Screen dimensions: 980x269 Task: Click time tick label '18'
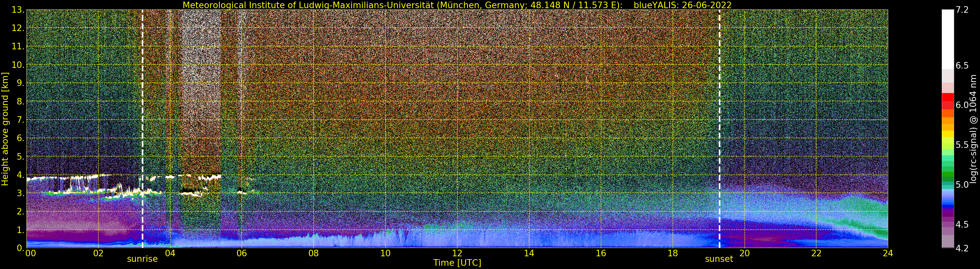(x=673, y=253)
